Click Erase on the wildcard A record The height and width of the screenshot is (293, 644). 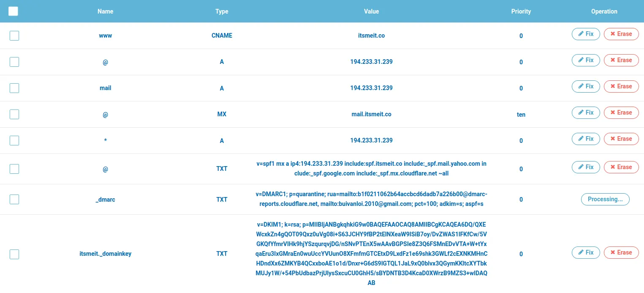(x=621, y=139)
